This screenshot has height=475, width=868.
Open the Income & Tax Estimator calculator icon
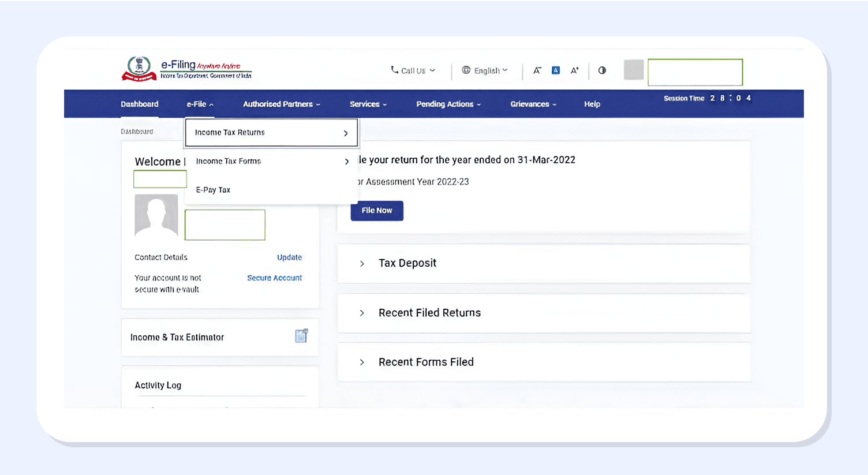(x=301, y=336)
